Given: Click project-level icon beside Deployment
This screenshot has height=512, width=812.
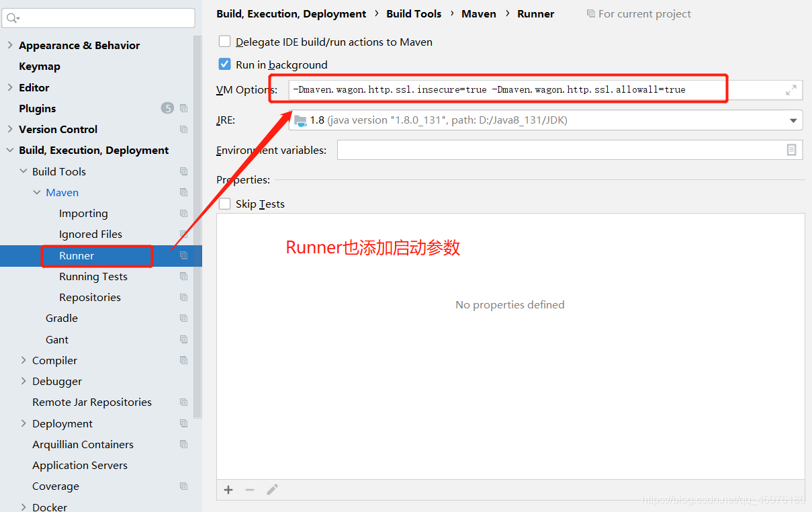Looking at the screenshot, I should click(183, 423).
